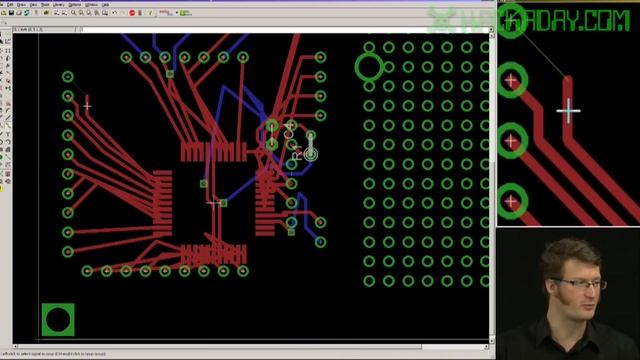Click the red Stop icon

(132, 13)
